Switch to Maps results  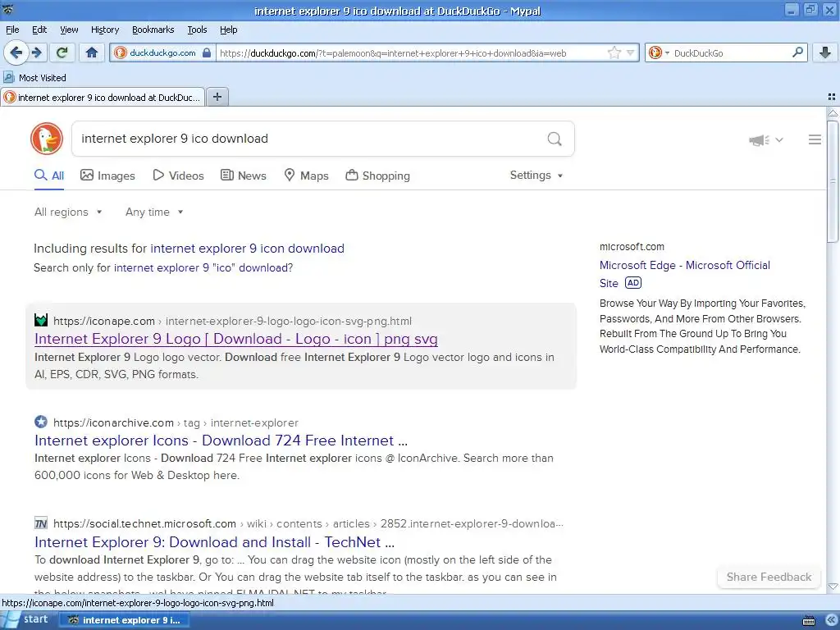point(307,176)
